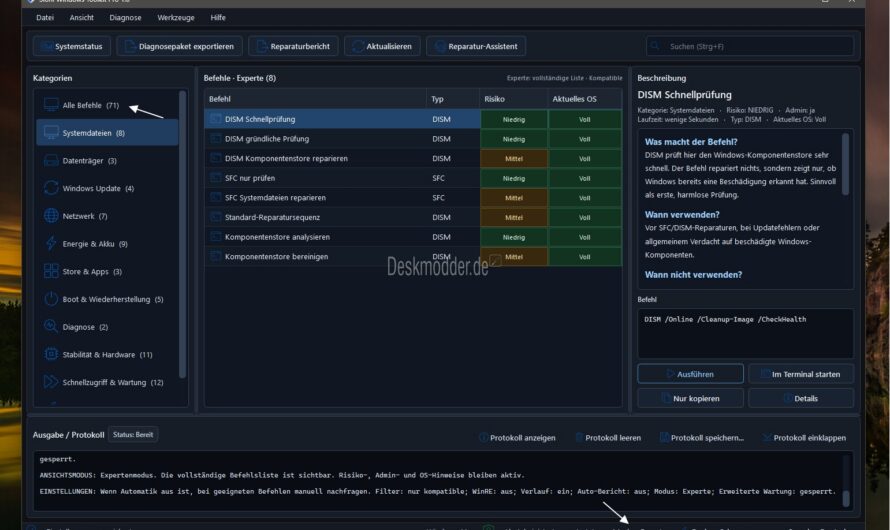The width and height of the screenshot is (890, 530).
Task: Click the Protokoll speichern save icon
Action: (x=664, y=438)
